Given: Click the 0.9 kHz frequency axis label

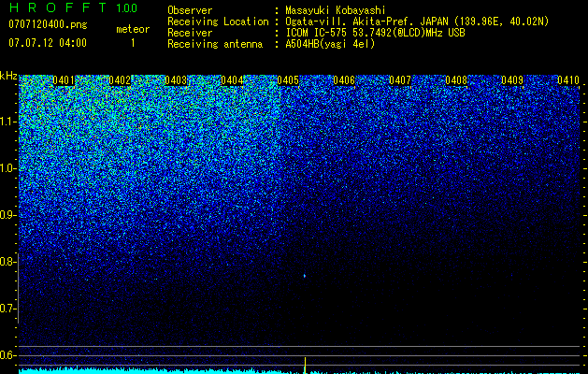Looking at the screenshot, I should (8, 215).
